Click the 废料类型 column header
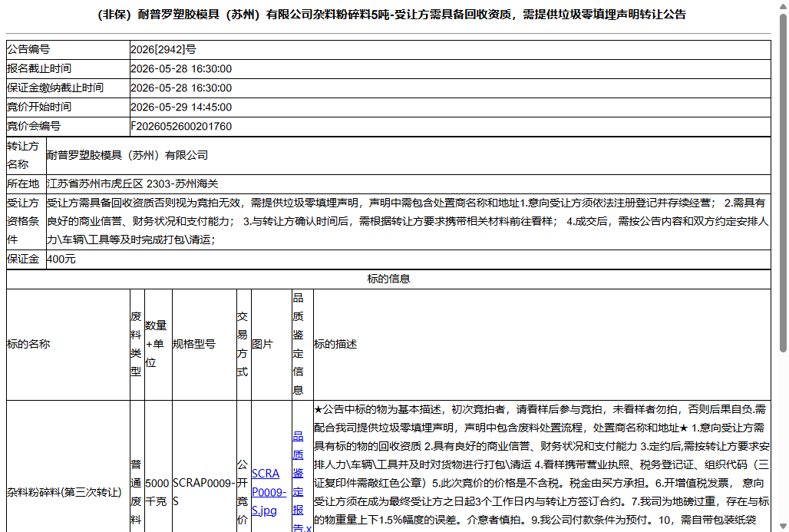This screenshot has height=532, width=789. [137, 344]
